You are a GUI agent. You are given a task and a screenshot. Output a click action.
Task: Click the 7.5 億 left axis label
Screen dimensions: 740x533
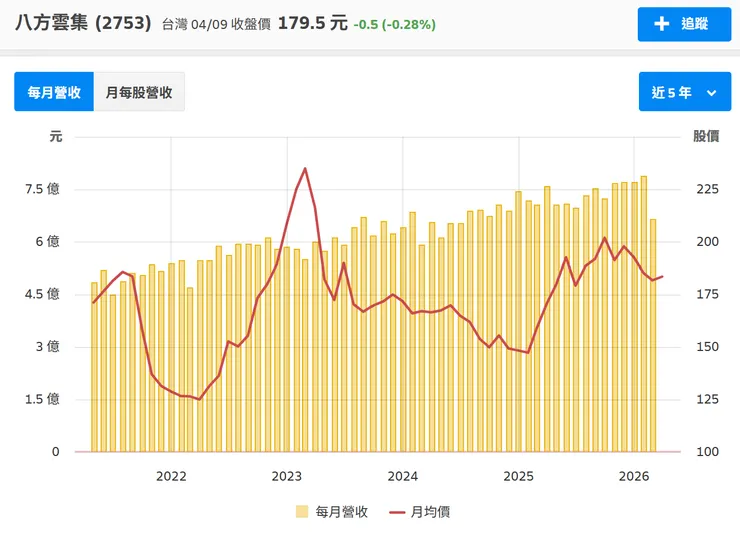click(42, 189)
